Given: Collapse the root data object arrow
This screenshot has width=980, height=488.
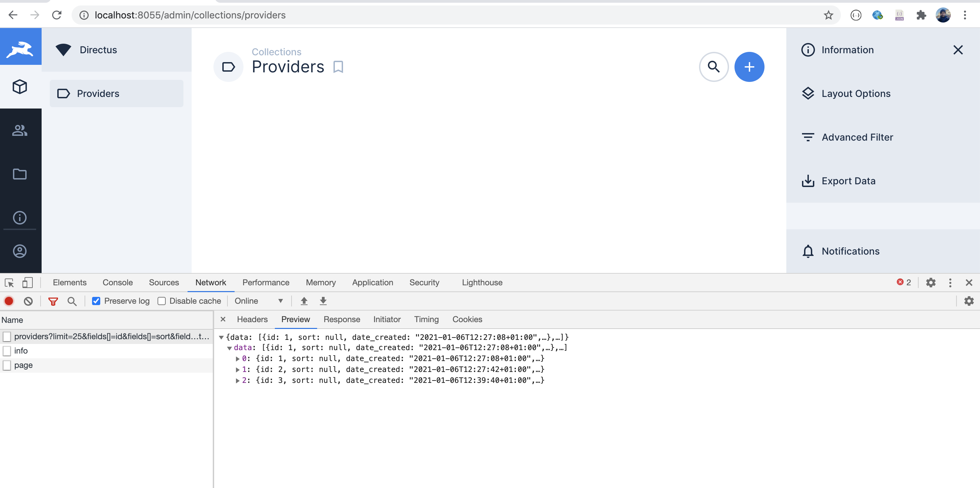Looking at the screenshot, I should [221, 337].
